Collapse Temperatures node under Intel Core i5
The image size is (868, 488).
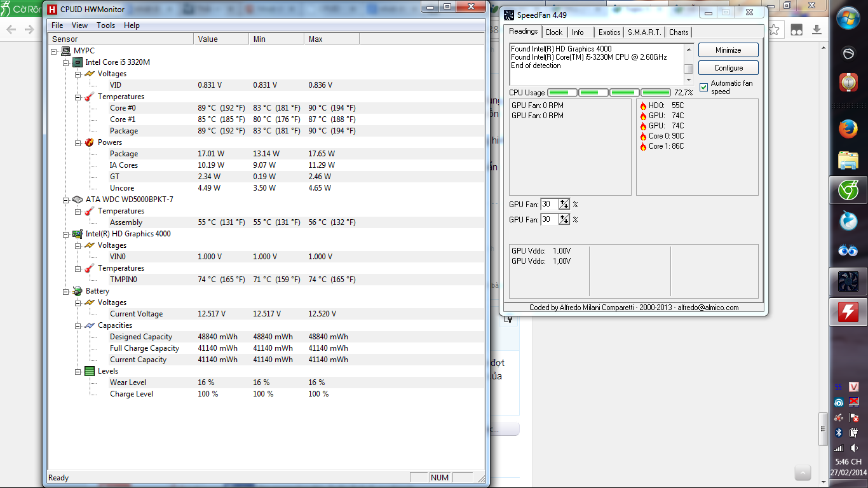point(78,97)
